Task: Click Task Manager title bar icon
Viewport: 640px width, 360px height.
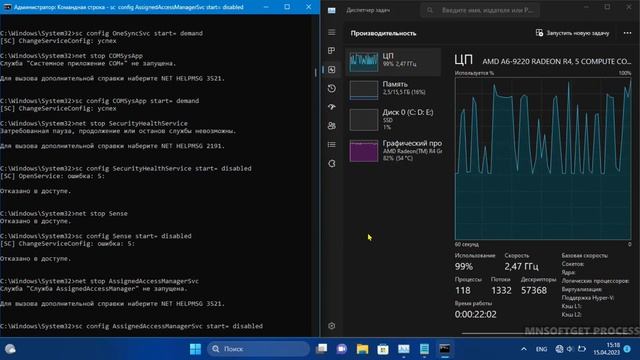Action: (332, 10)
